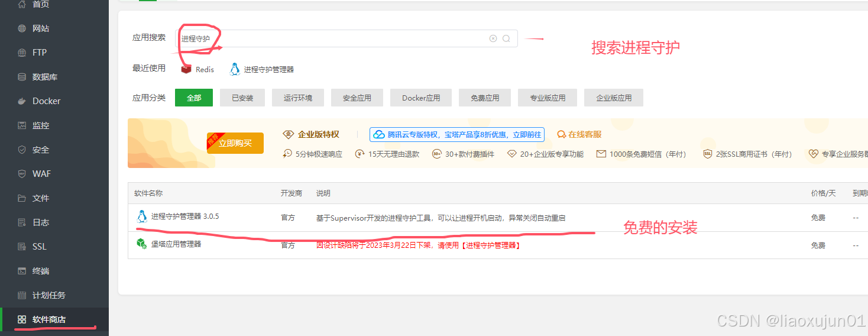Filter by 免费应用 category

[485, 98]
